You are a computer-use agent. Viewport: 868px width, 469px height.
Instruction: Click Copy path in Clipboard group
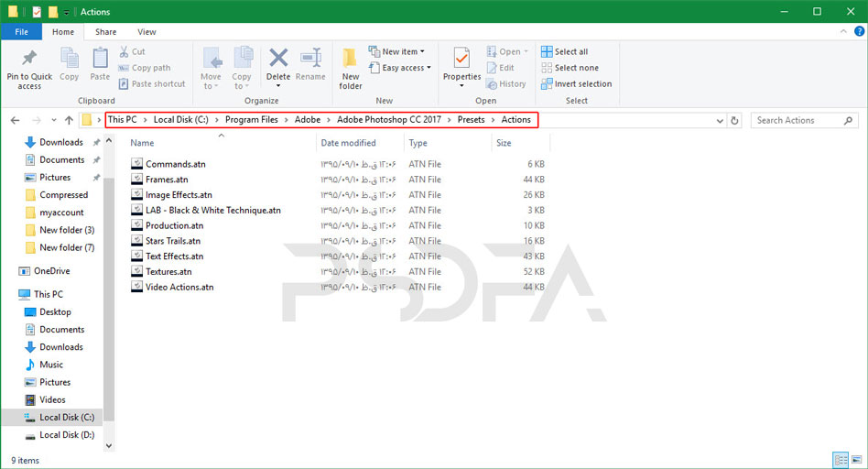tap(145, 68)
